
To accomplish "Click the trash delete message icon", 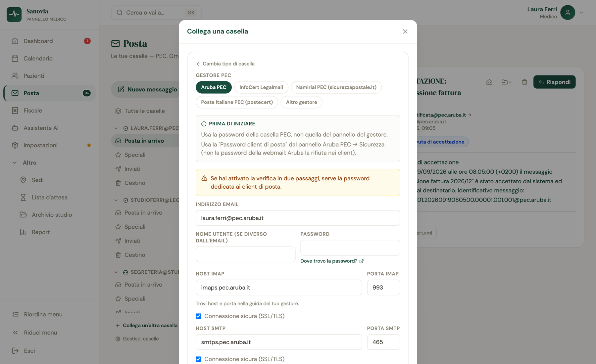I will 524,82.
